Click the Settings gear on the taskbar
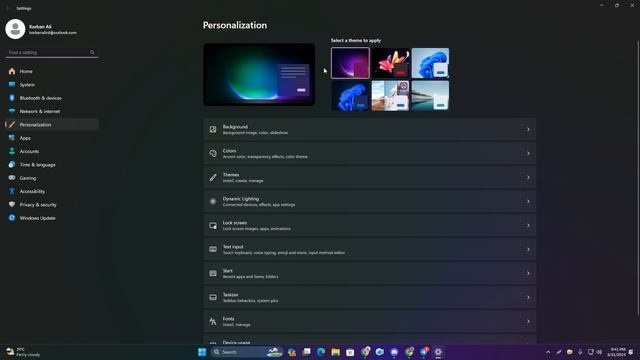The width and height of the screenshot is (640, 360). click(438, 352)
